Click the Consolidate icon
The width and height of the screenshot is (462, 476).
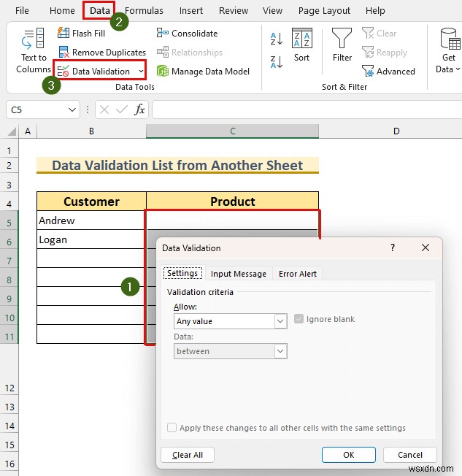(x=163, y=33)
